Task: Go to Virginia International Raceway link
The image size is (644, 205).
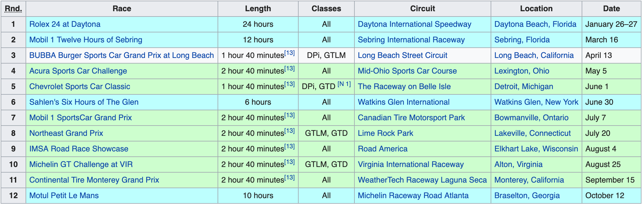Action: 411,164
